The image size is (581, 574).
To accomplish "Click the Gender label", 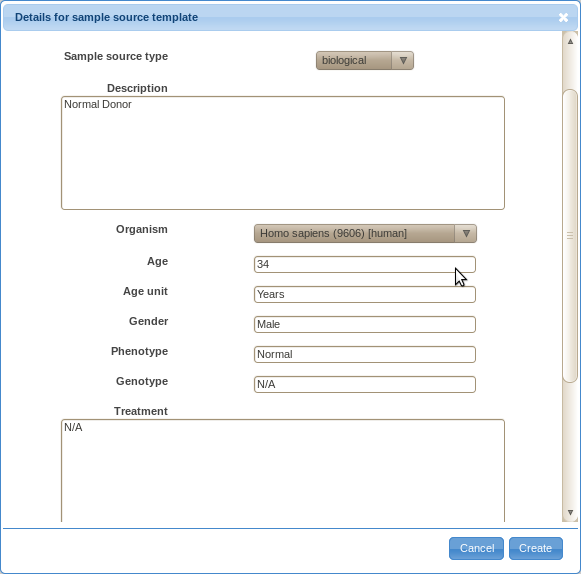I will pos(149,321).
